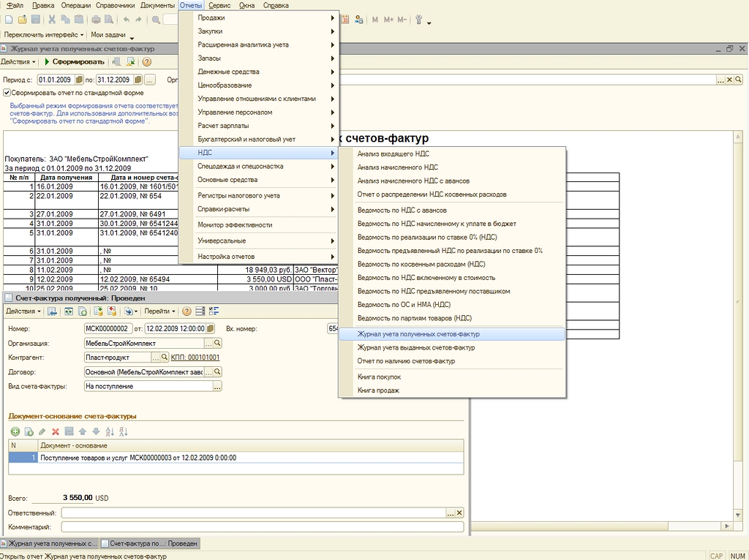Click ellipsis button next to Вид счета-фактуры
Viewport: 749px width, 560px height.
(x=217, y=386)
